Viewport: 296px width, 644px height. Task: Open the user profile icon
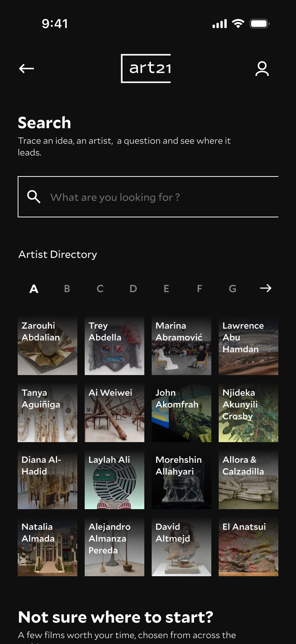262,69
